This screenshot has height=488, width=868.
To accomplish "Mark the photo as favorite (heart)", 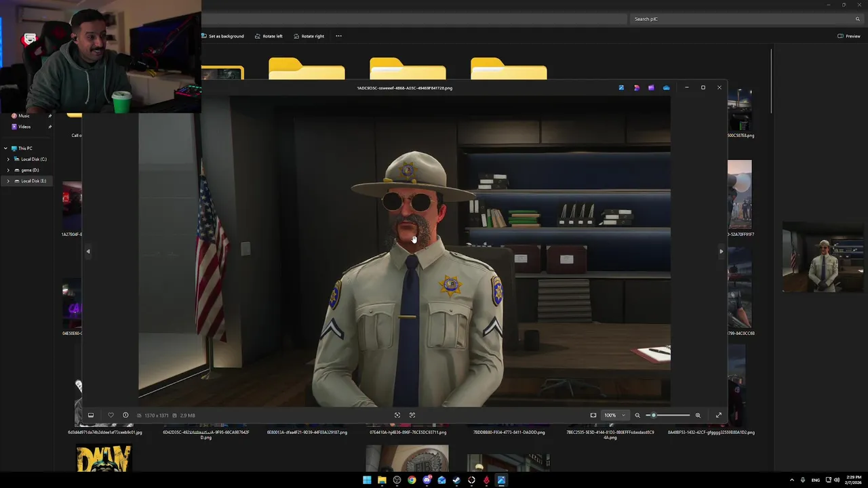I will click(111, 415).
